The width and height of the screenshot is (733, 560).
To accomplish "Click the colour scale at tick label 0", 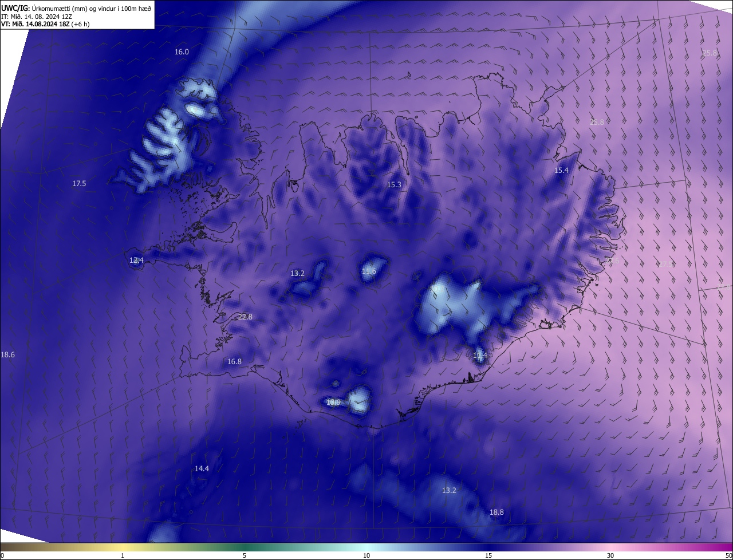I will (2, 555).
